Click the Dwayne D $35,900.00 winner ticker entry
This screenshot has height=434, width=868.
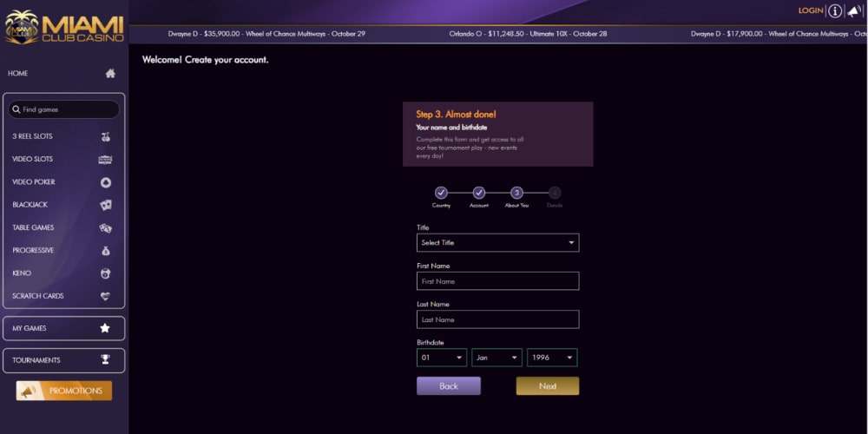pos(266,34)
